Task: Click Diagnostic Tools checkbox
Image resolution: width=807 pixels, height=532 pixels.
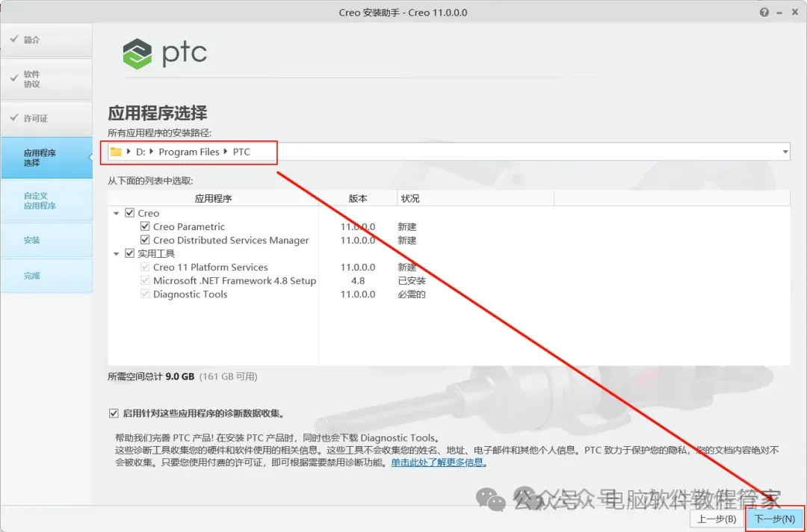Action: (x=145, y=294)
